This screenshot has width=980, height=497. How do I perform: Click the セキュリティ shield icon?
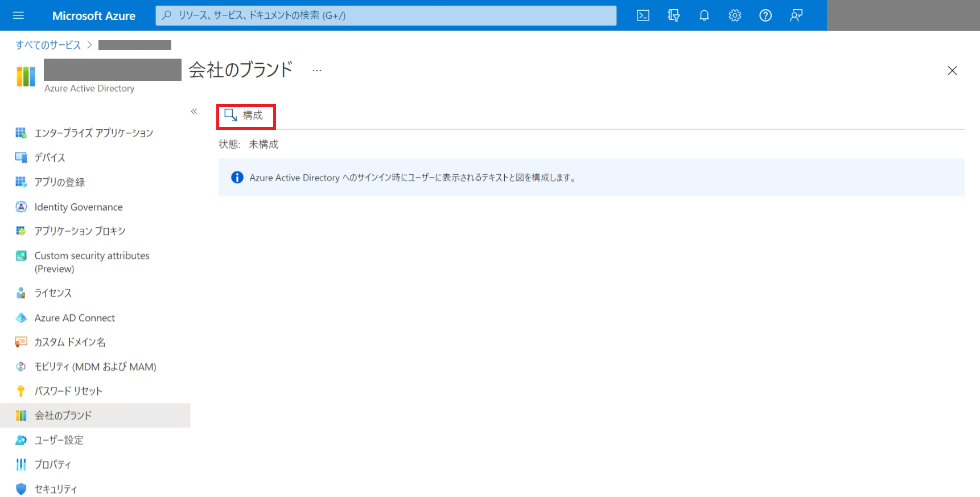[21, 489]
